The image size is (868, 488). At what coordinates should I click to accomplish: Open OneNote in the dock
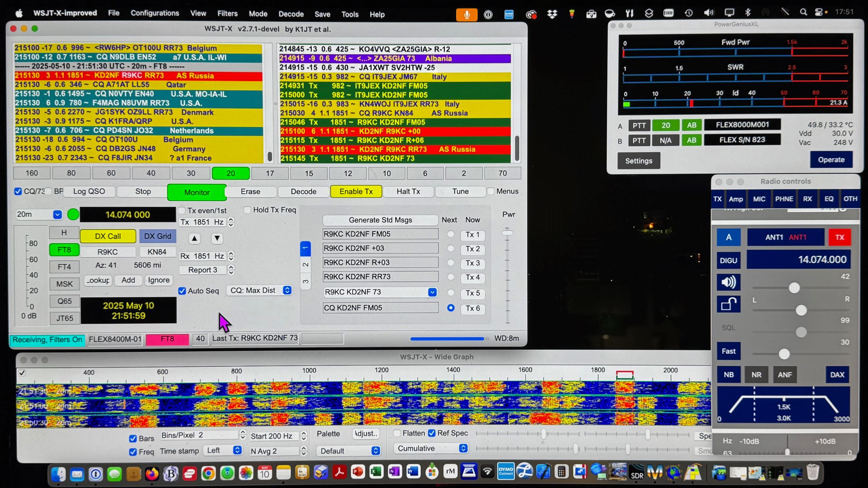click(x=395, y=472)
